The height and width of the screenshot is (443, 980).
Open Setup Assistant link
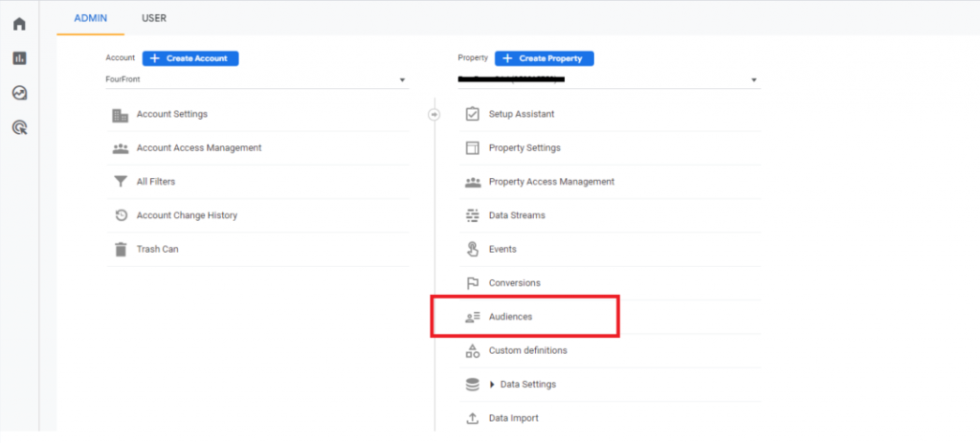(522, 115)
